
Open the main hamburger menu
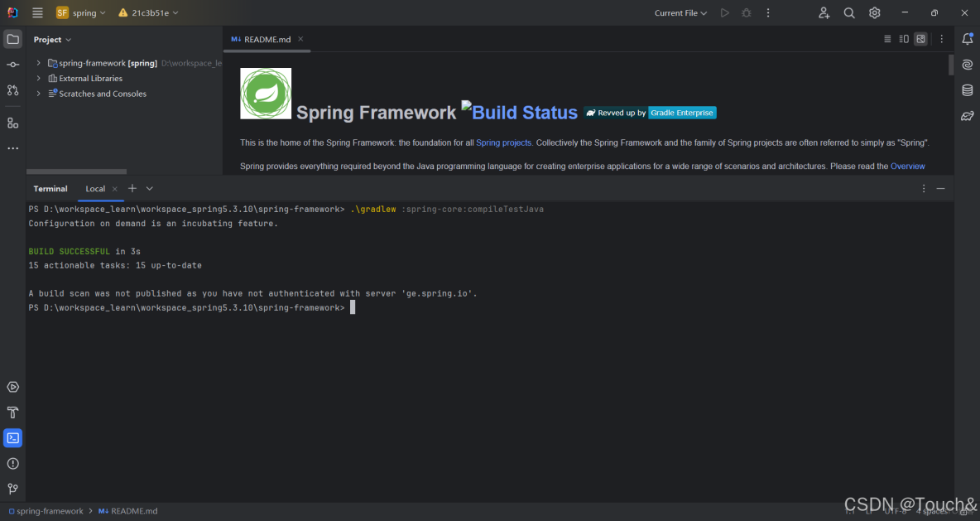point(36,12)
